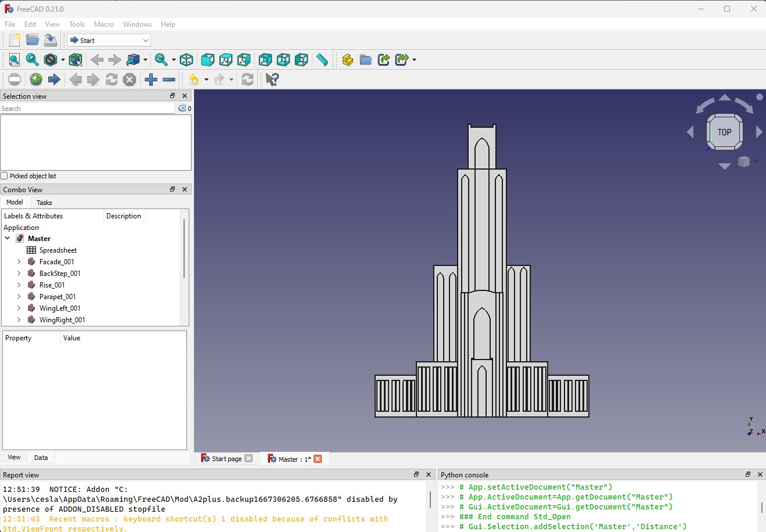This screenshot has height=532, width=766.
Task: Expand the Parapet_001 tree node
Action: pyautogui.click(x=19, y=297)
